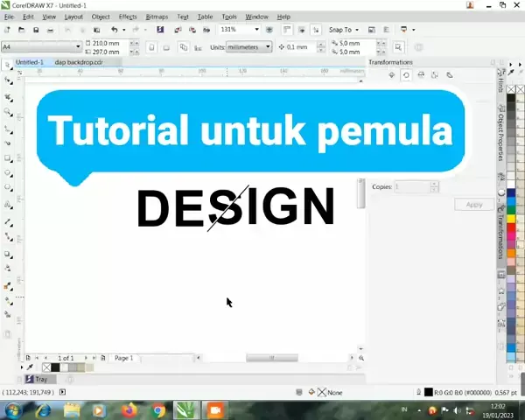
Task: Click the Position icon in Transformations docker
Action: [x=391, y=75]
